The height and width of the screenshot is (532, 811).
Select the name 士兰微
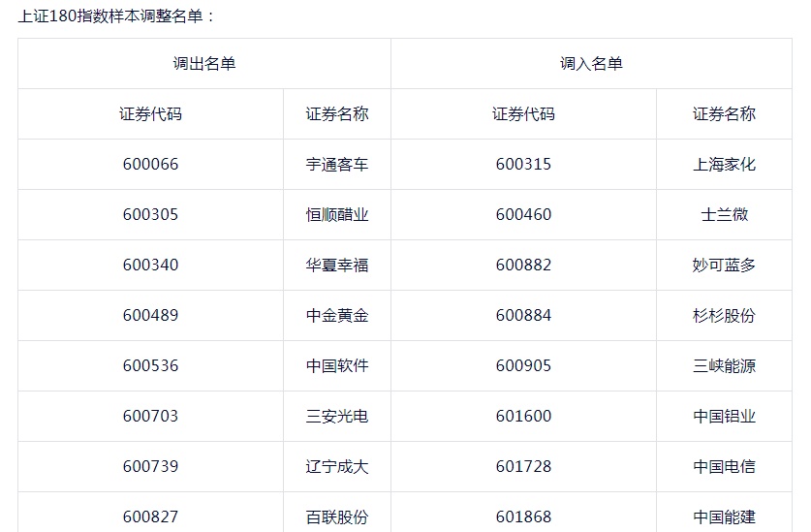(724, 214)
